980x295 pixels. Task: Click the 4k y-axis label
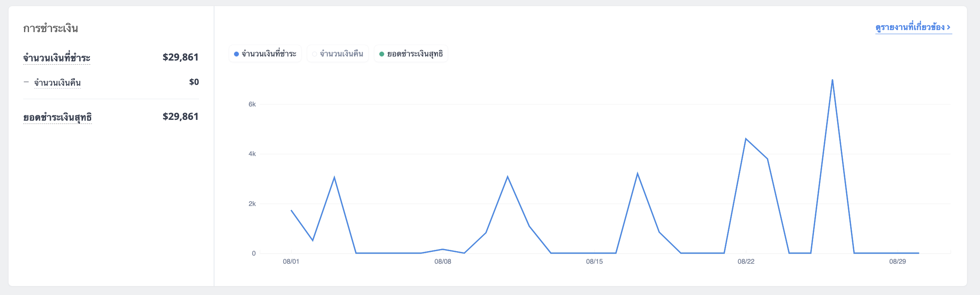252,154
